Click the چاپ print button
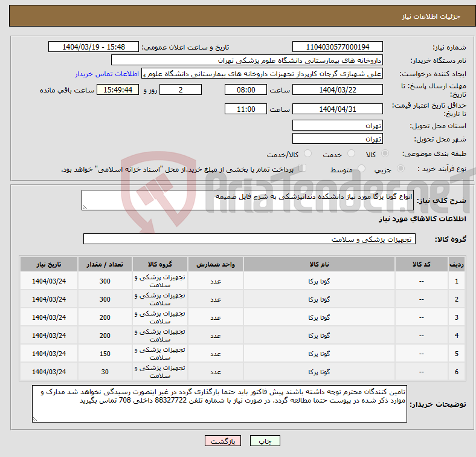 [265, 441]
